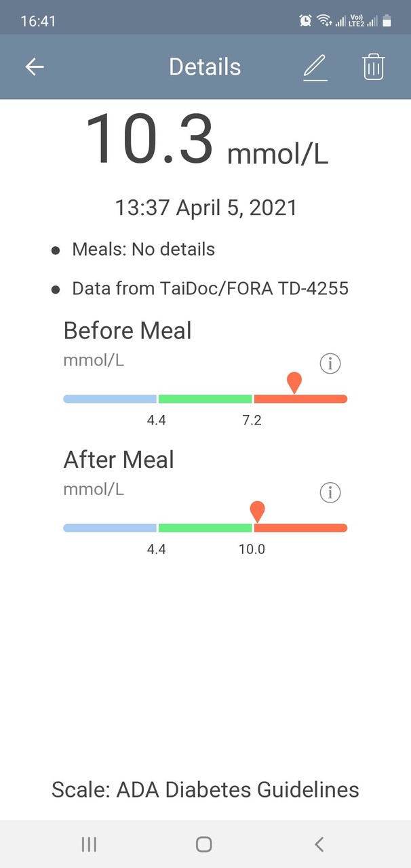
Task: Tap the Details header title
Action: 205,67
